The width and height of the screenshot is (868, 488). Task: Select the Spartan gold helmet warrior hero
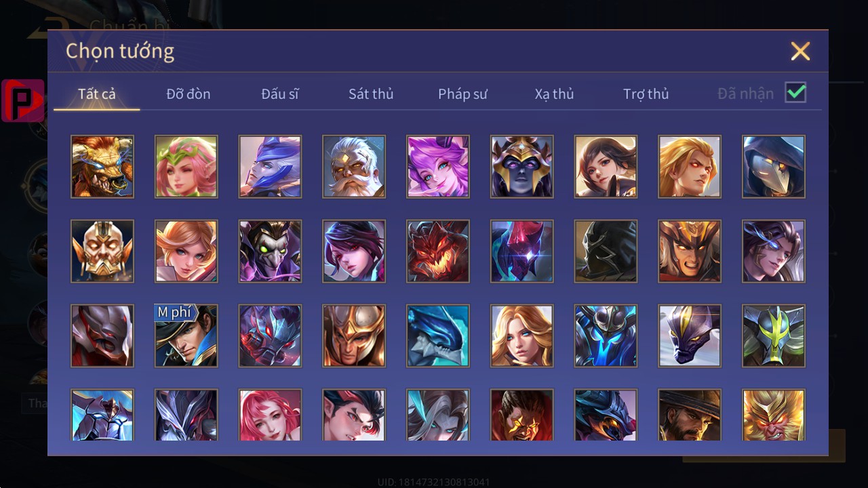[354, 336]
